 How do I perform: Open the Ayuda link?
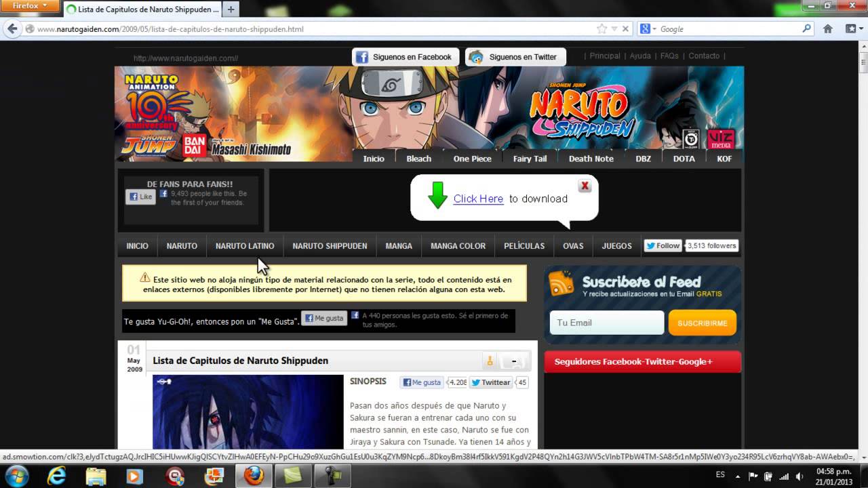[640, 56]
